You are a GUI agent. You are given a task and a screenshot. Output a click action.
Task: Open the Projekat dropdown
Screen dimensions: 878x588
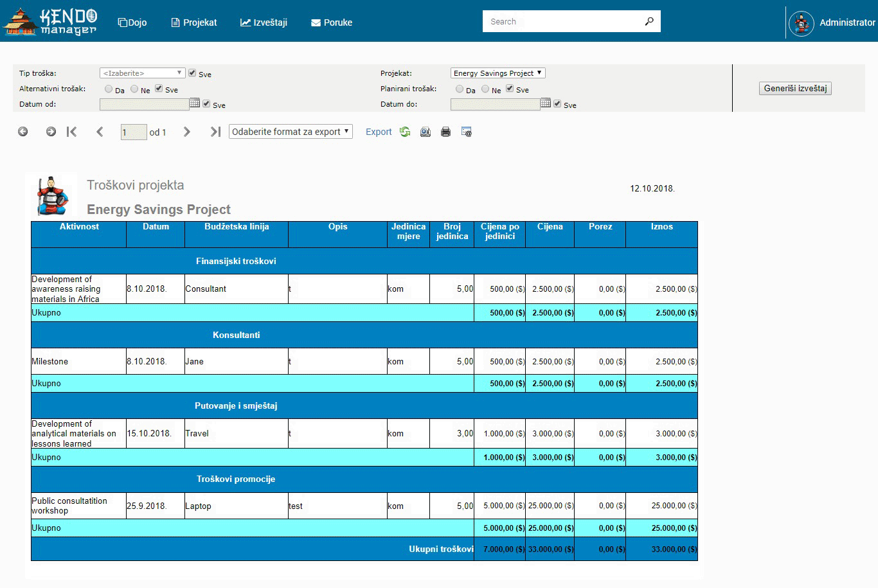498,73
